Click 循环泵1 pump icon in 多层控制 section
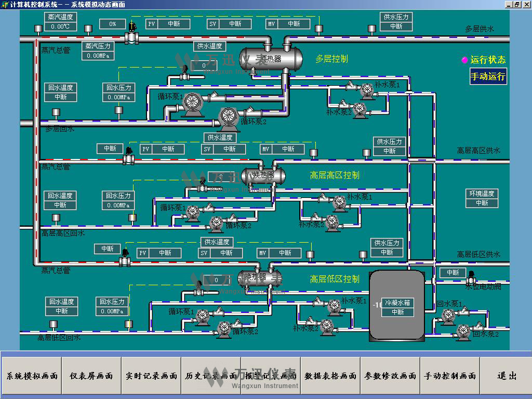Viewport: 532px width, 399px height. click(191, 102)
